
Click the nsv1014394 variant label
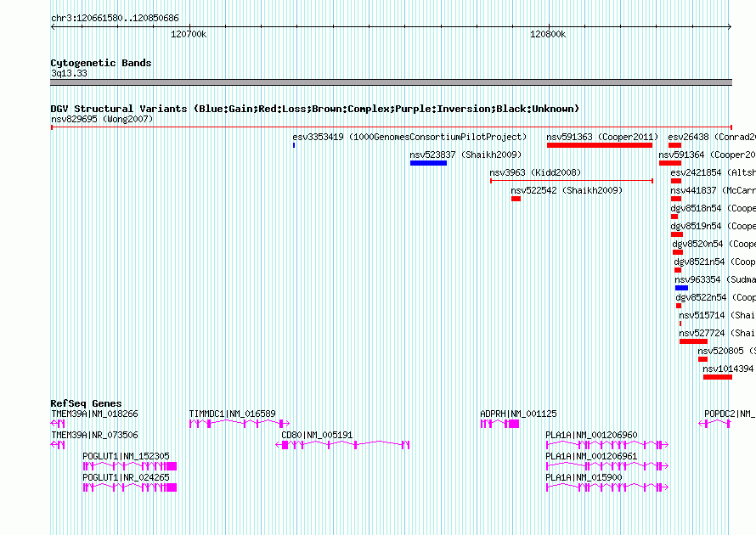tap(728, 369)
